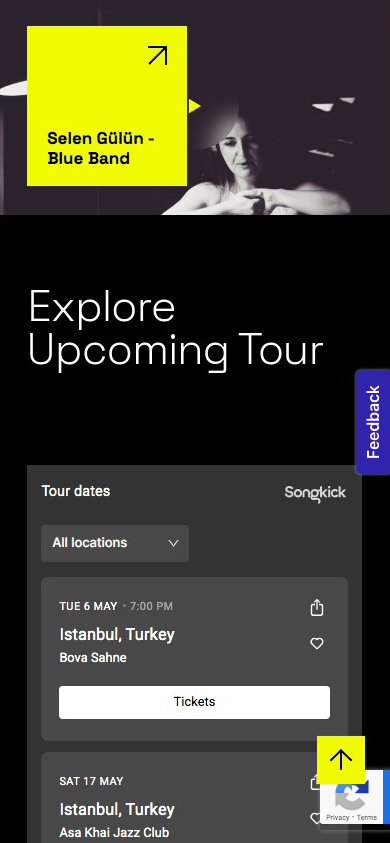Click the diagonal arrow icon on yellow card
390x843 pixels.
(158, 55)
